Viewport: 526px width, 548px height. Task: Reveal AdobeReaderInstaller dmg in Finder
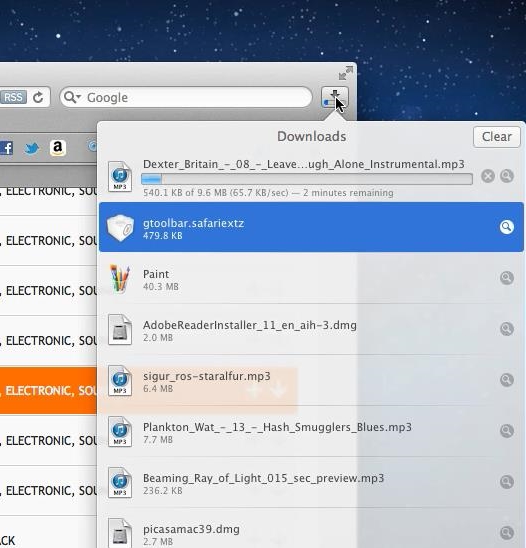click(506, 329)
